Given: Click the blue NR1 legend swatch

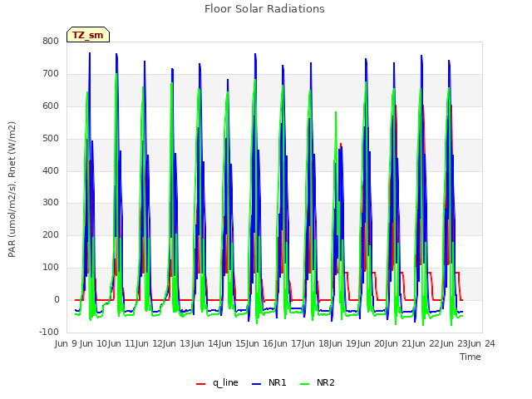Looking at the screenshot, I should (x=257, y=384).
